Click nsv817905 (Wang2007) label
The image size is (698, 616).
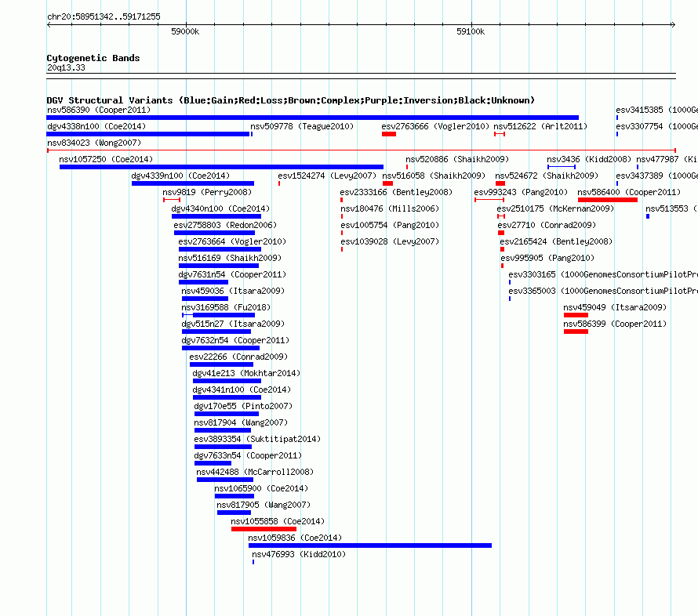pos(264,505)
